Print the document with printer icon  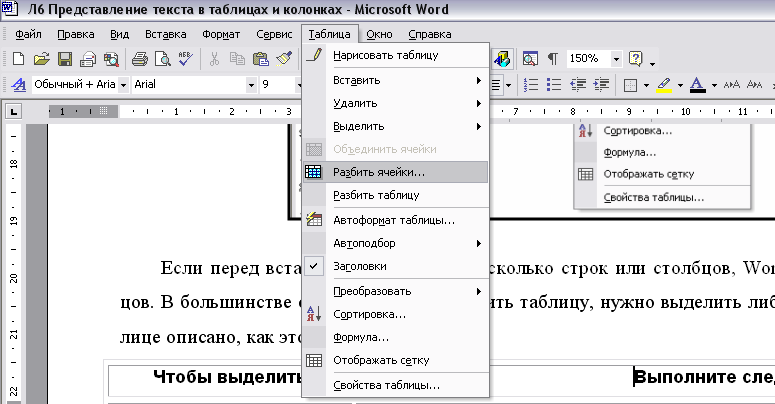point(140,59)
